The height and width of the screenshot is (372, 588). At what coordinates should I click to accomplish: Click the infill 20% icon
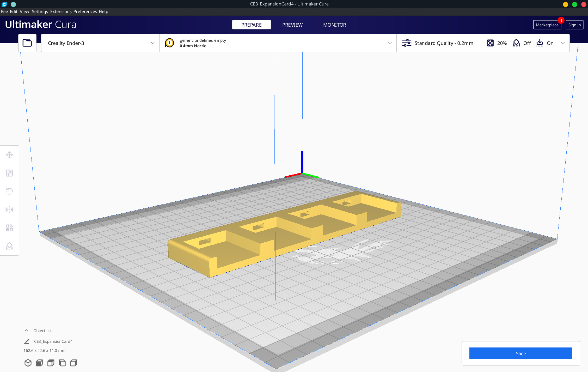click(490, 43)
